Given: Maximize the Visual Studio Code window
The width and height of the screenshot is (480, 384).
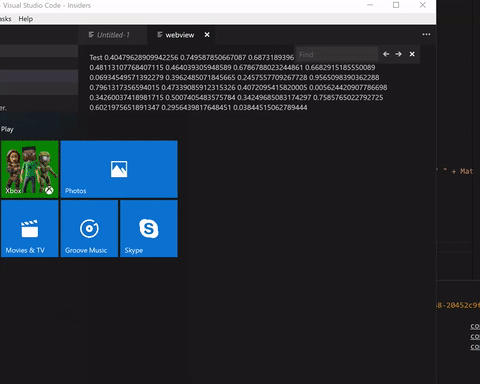Looking at the screenshot, I should point(396,5).
